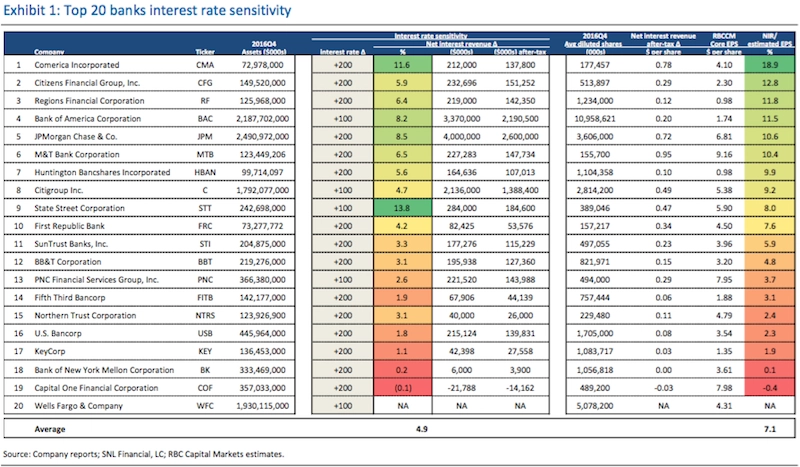Click Huntington Bancshares Incorporated name
The height and width of the screenshot is (467, 800).
102,172
